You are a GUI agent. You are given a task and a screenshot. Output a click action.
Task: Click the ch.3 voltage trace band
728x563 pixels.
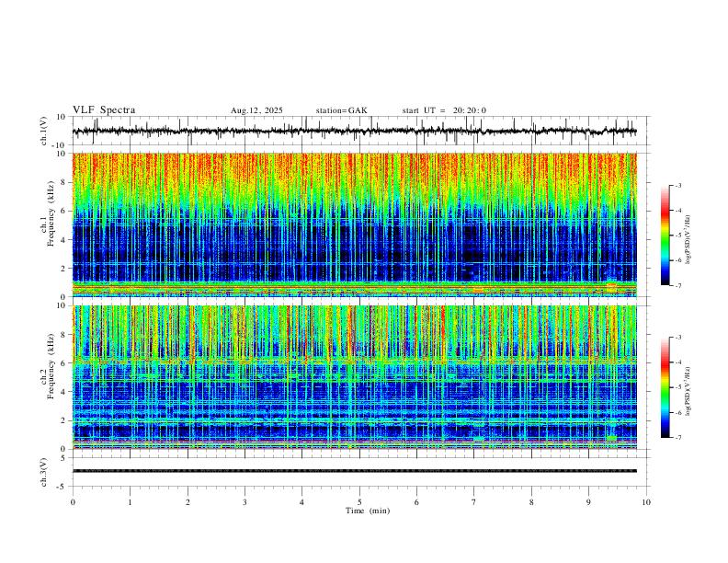(354, 471)
